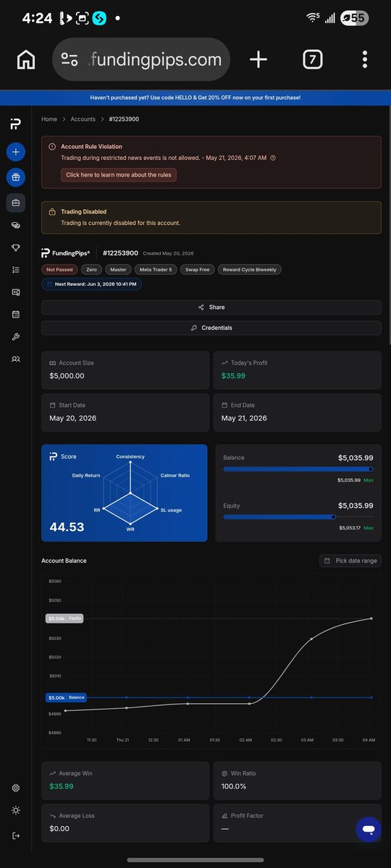The height and width of the screenshot is (868, 391).
Task: Click the Equity progress bar
Action: click(298, 517)
